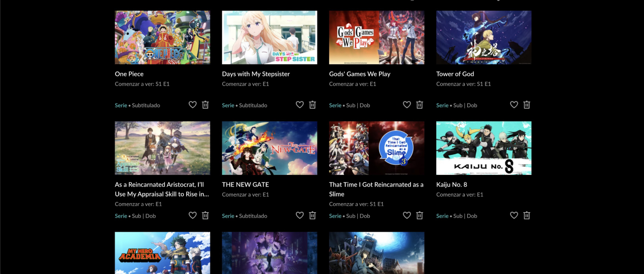Remove One Piece using its trash icon
The width and height of the screenshot is (644, 274).
(205, 105)
